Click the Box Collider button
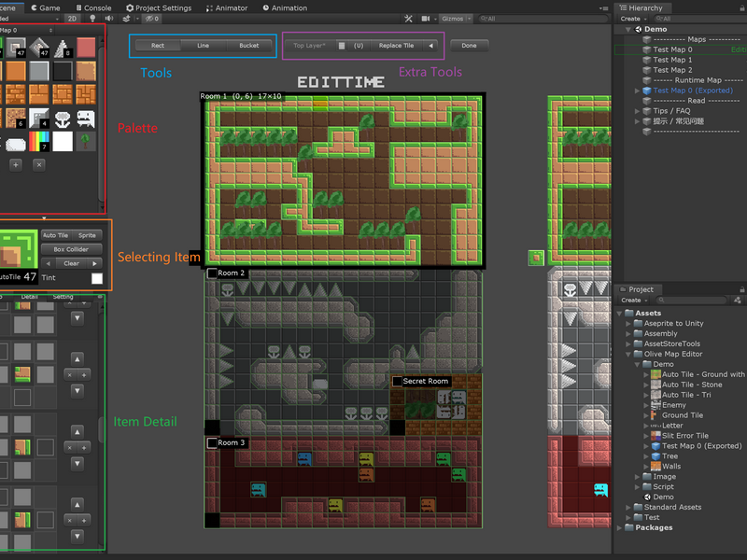Screen dimensions: 747x560 tap(71, 249)
